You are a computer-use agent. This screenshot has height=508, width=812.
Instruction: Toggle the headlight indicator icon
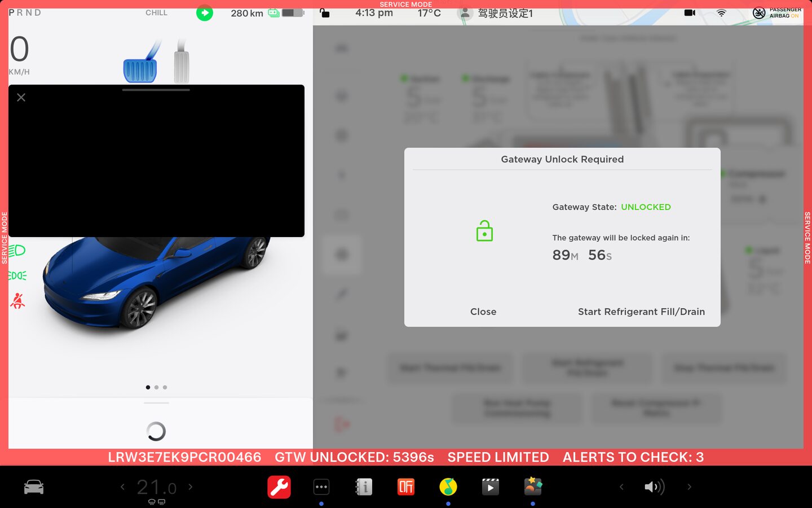17,250
